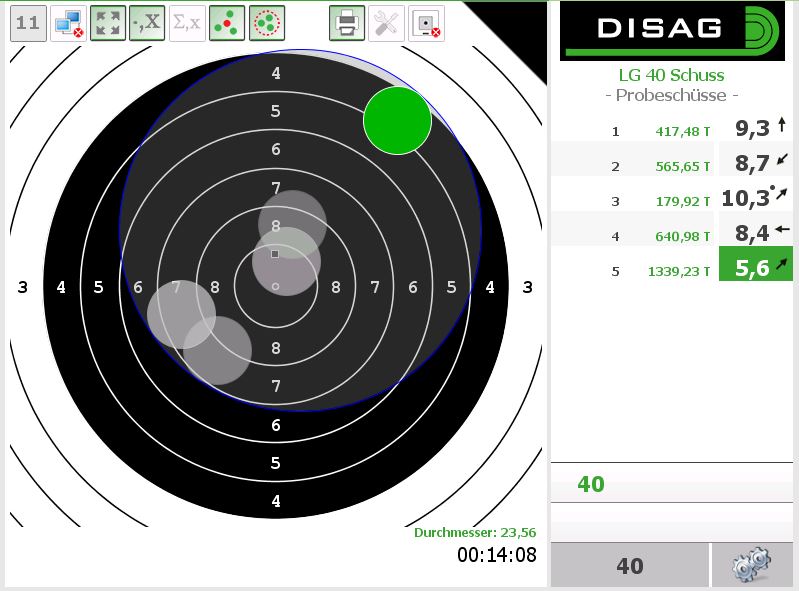Click the sum 'Σ,x' total icon
Screen dimensions: 799x591
tap(187, 23)
